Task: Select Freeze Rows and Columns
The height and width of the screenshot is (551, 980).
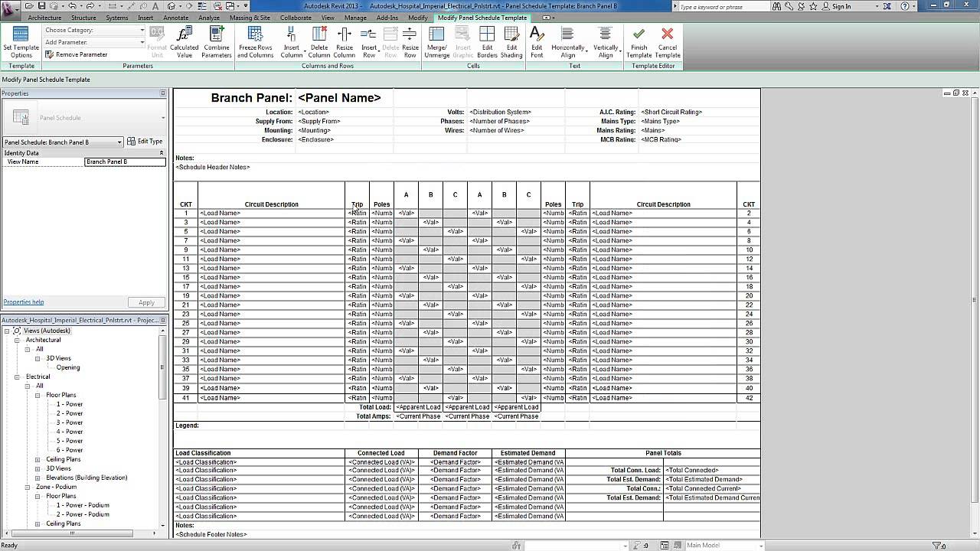Action: [256, 42]
